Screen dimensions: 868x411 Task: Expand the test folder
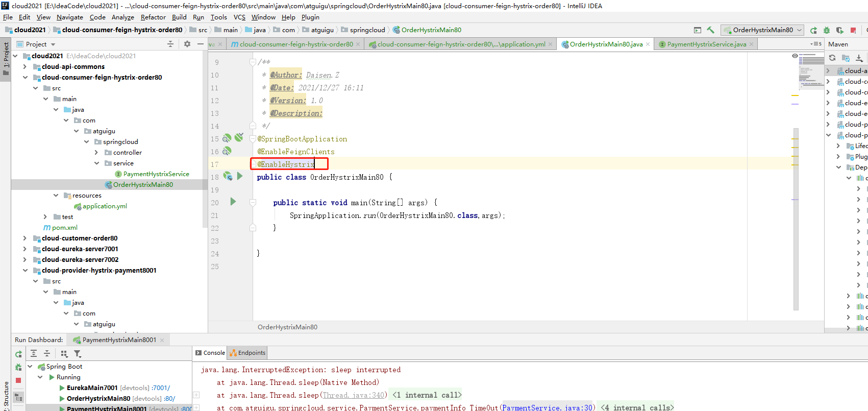tap(45, 216)
